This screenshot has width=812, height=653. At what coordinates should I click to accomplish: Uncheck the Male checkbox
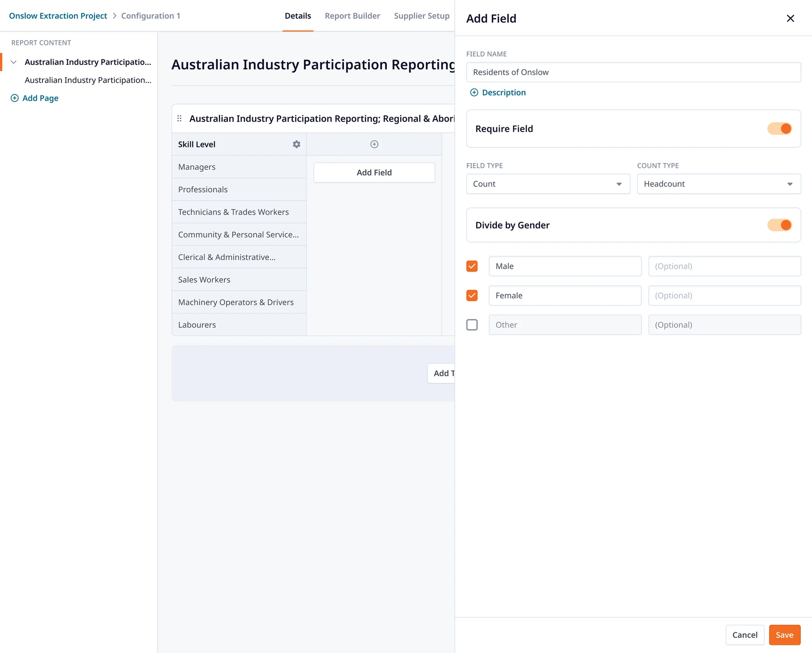point(472,266)
